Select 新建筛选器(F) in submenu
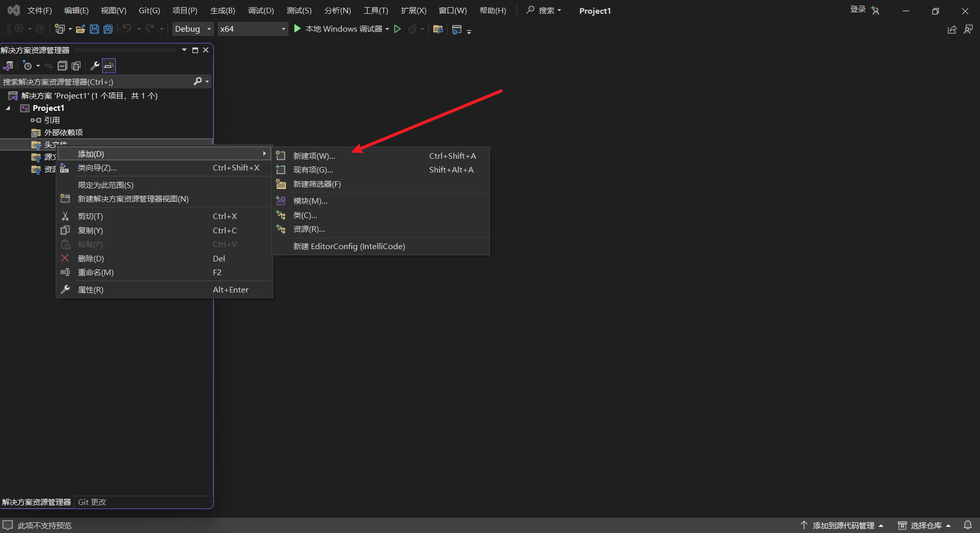 [381, 184]
